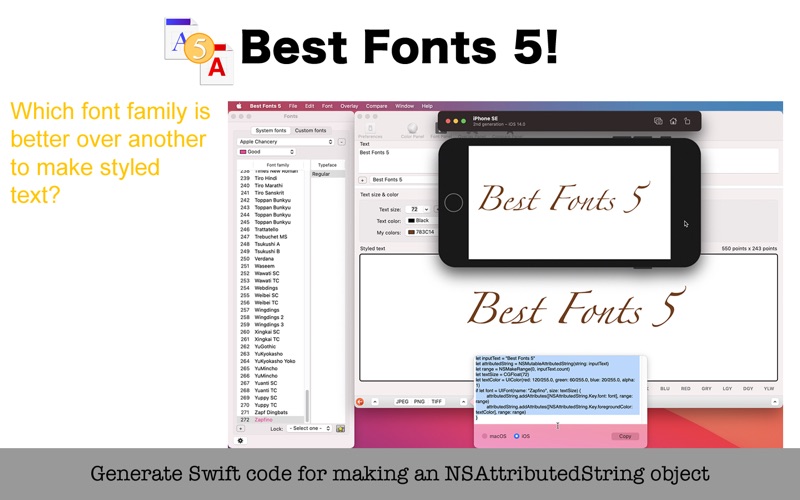This screenshot has height=500, width=800.
Task: Select font row 239 Tiro Hindi
Action: coord(272,179)
